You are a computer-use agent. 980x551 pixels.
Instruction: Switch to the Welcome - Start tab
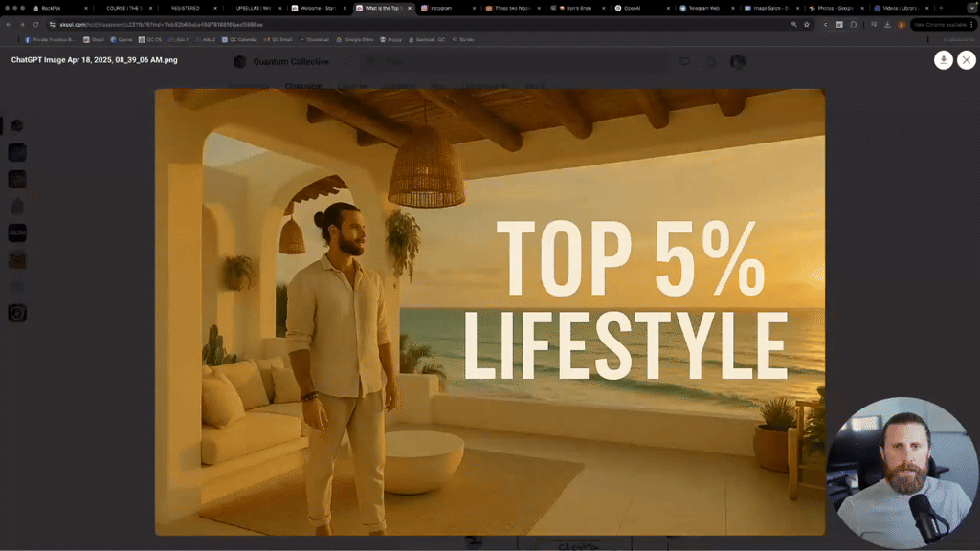(x=318, y=8)
